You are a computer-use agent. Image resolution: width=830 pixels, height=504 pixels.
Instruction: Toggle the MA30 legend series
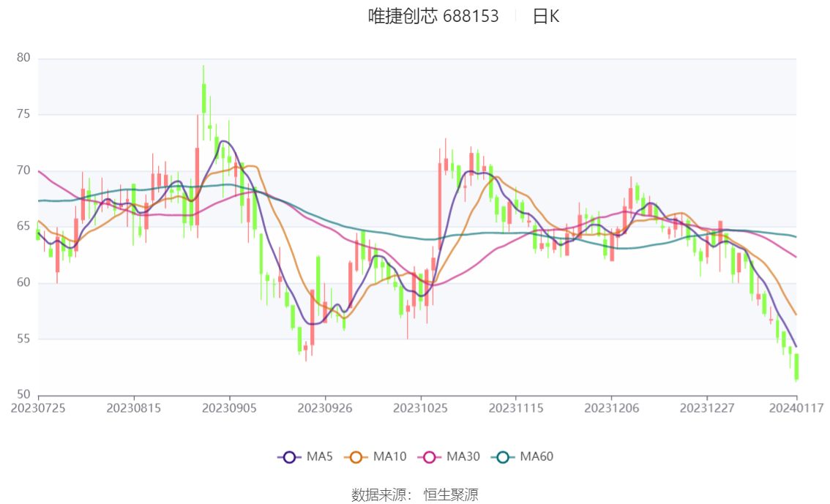coord(449,457)
